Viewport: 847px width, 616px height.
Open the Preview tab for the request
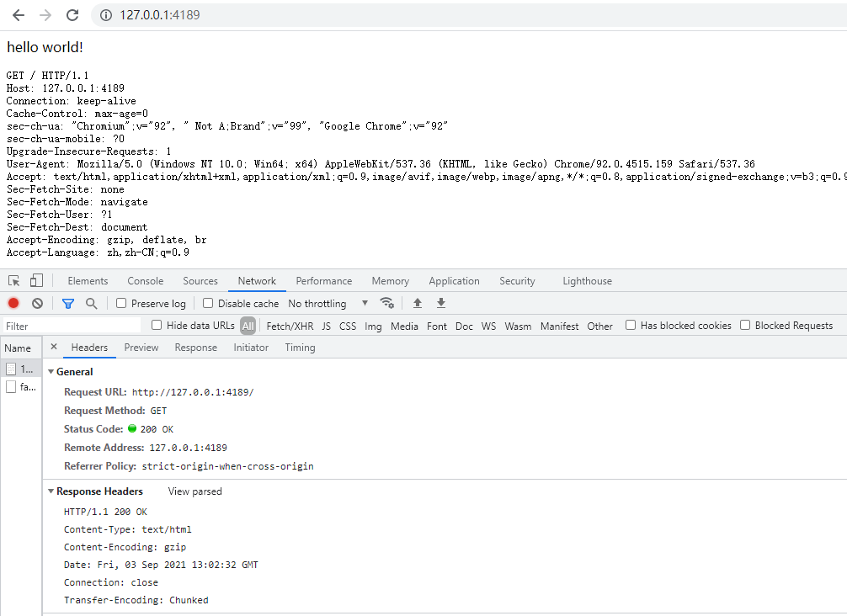click(141, 347)
